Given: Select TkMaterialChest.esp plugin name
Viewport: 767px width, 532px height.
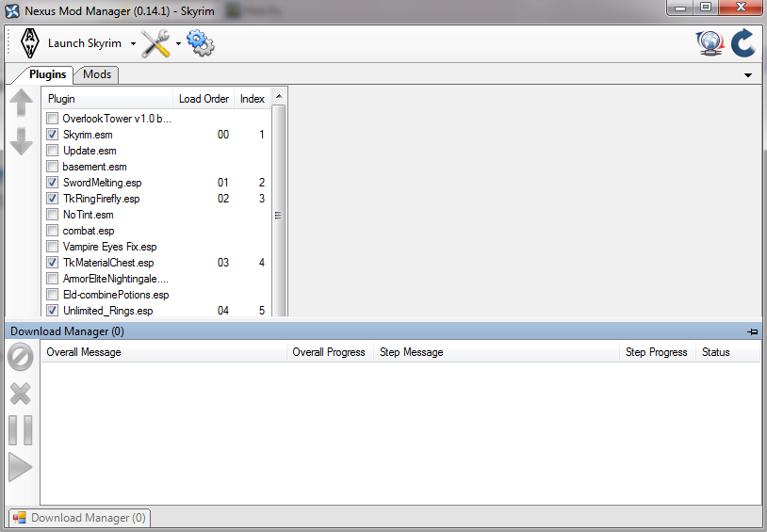Looking at the screenshot, I should pyautogui.click(x=108, y=263).
